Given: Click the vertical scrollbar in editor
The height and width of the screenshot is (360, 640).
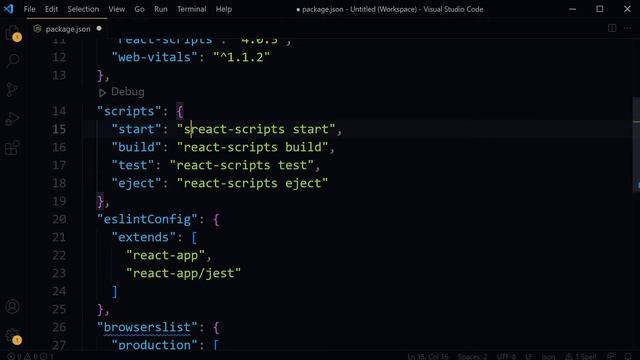Looking at the screenshot, I should [636, 143].
